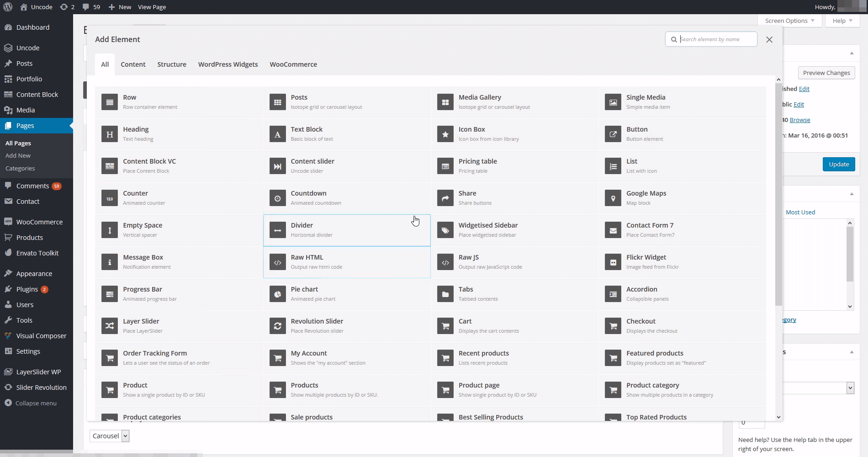Select the Posts grid element icon
Screen dimensions: 868x457
click(277, 102)
